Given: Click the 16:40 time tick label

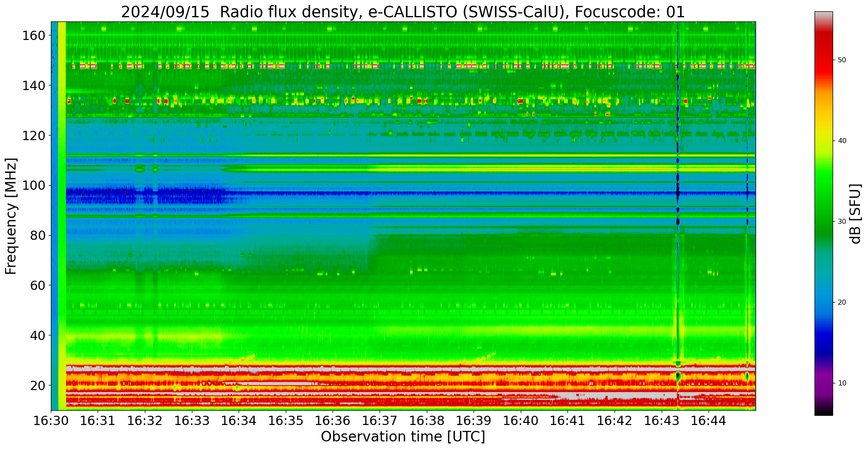Looking at the screenshot, I should pos(521,420).
